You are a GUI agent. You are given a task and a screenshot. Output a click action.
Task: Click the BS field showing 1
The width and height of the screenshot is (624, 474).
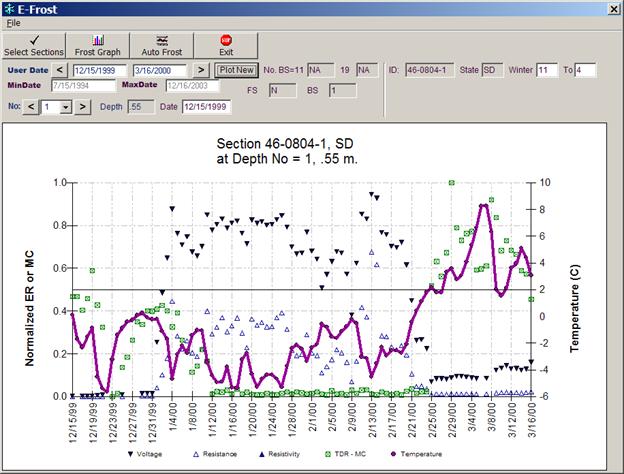point(342,90)
